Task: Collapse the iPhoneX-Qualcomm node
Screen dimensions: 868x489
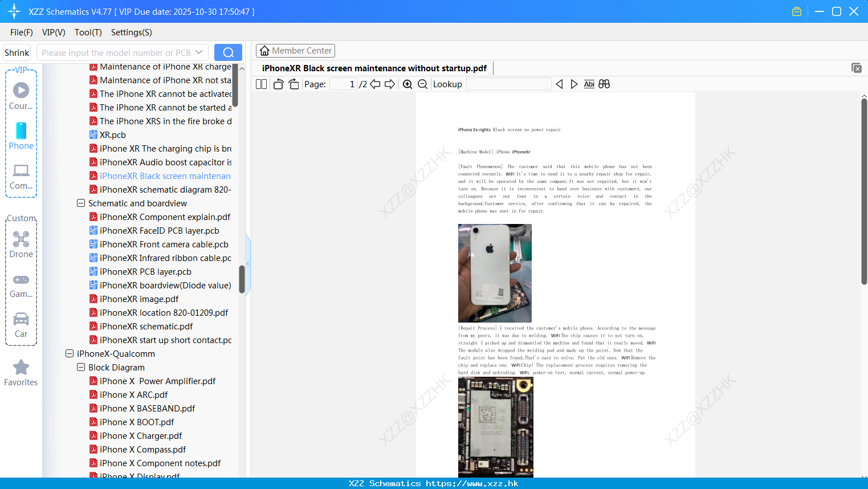Action: coord(70,354)
